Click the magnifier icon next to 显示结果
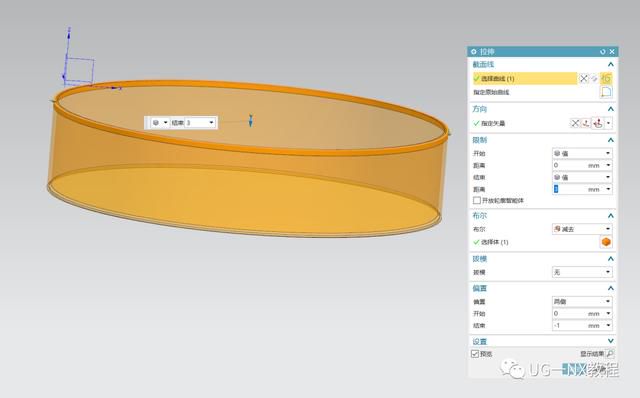 coord(609,354)
